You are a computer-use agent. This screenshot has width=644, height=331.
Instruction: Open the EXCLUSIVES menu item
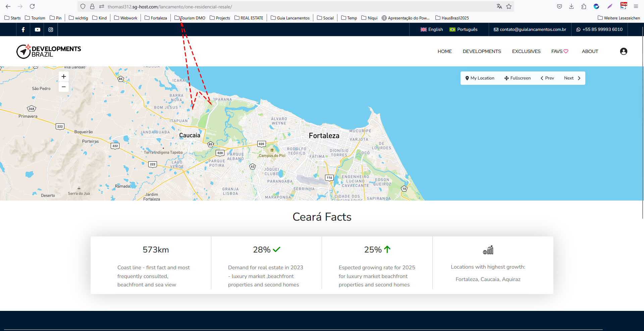pyautogui.click(x=526, y=51)
